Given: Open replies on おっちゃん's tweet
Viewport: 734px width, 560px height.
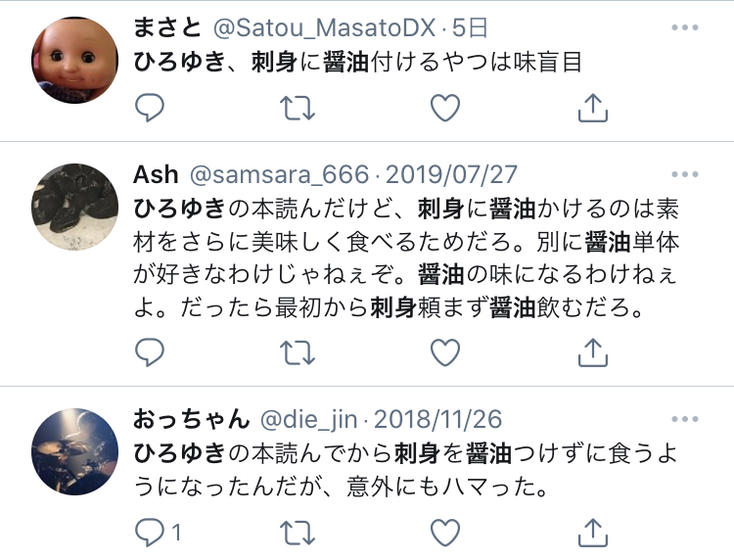Looking at the screenshot, I should (x=158, y=533).
